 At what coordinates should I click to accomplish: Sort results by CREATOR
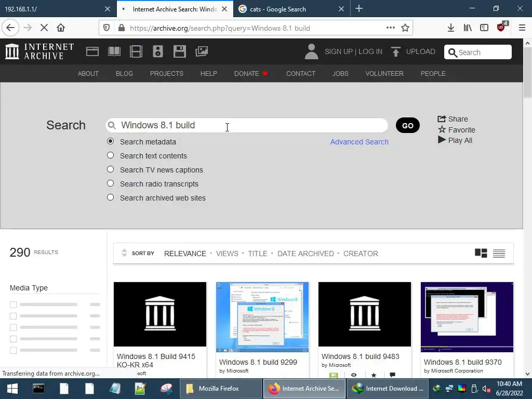coord(361,254)
